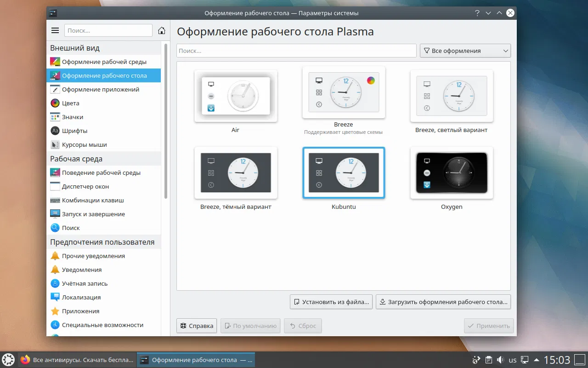The width and height of the screenshot is (588, 368).
Task: Click the sidebar vertical scrollbar
Action: (166, 121)
